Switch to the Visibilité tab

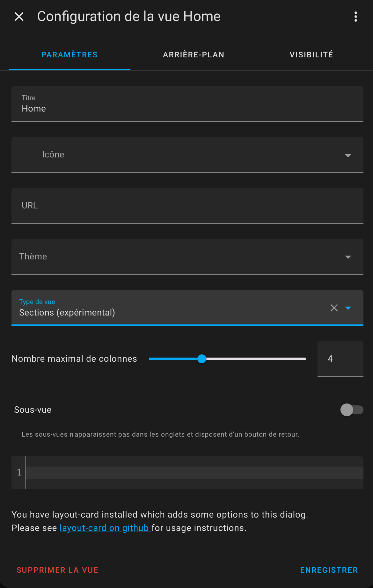pyautogui.click(x=311, y=55)
